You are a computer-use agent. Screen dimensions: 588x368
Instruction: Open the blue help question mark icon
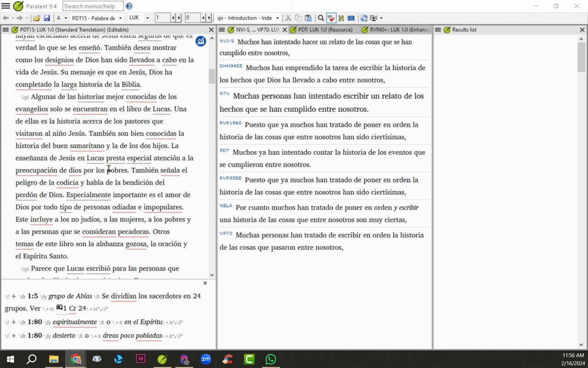coord(129,6)
